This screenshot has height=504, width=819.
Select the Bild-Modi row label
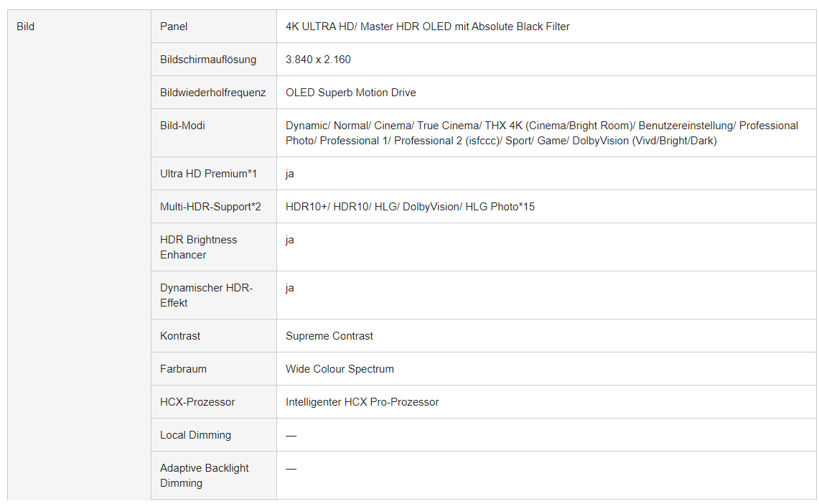[182, 126]
